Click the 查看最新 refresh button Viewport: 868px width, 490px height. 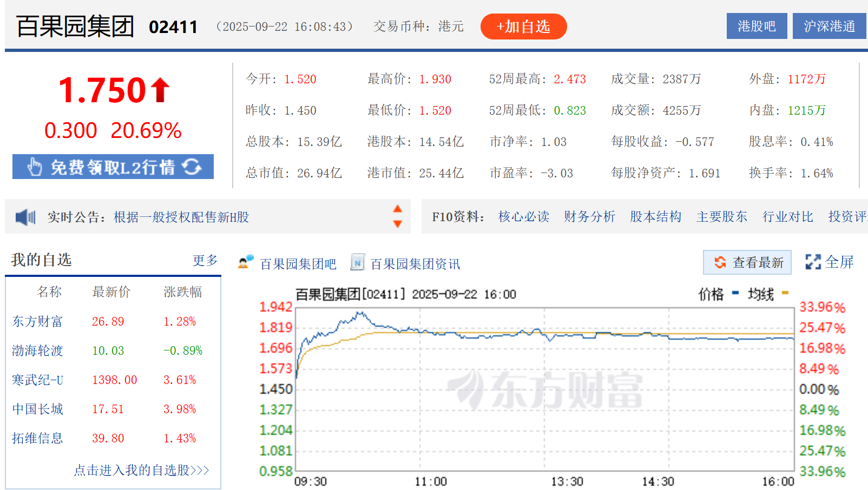[747, 262]
